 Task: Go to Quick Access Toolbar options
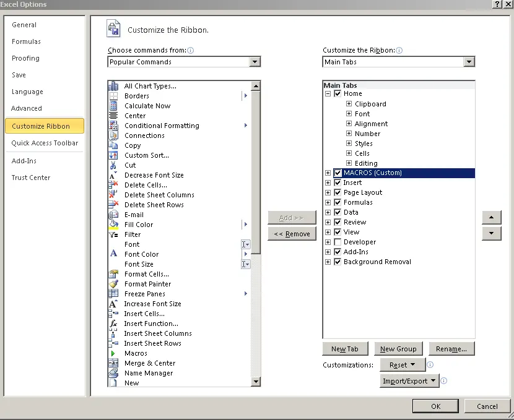click(45, 143)
